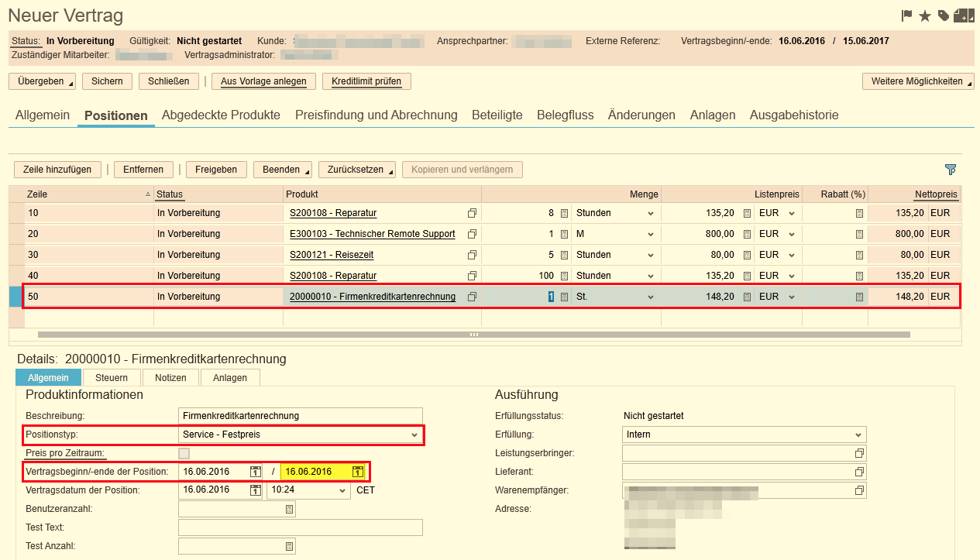Click the new document plus icon
Image resolution: width=980 pixels, height=560 pixels.
pyautogui.click(x=963, y=15)
